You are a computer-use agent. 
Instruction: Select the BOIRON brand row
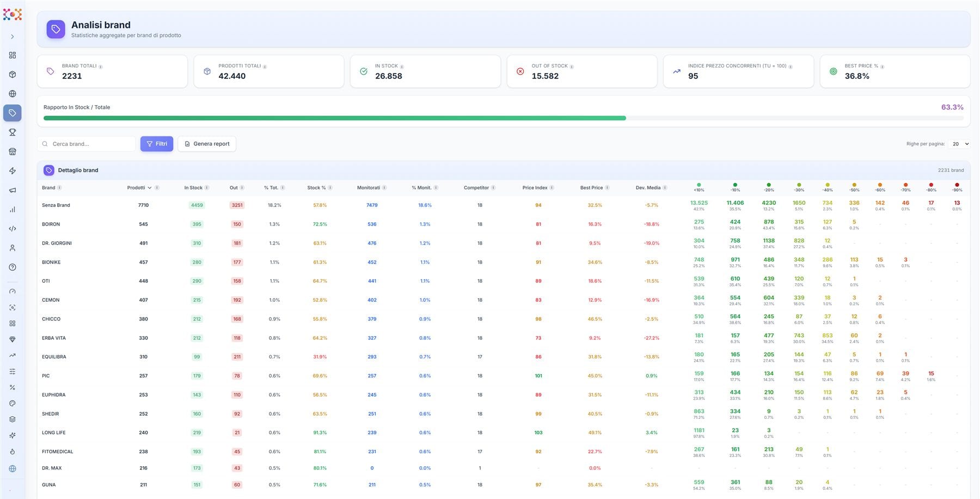click(x=504, y=224)
